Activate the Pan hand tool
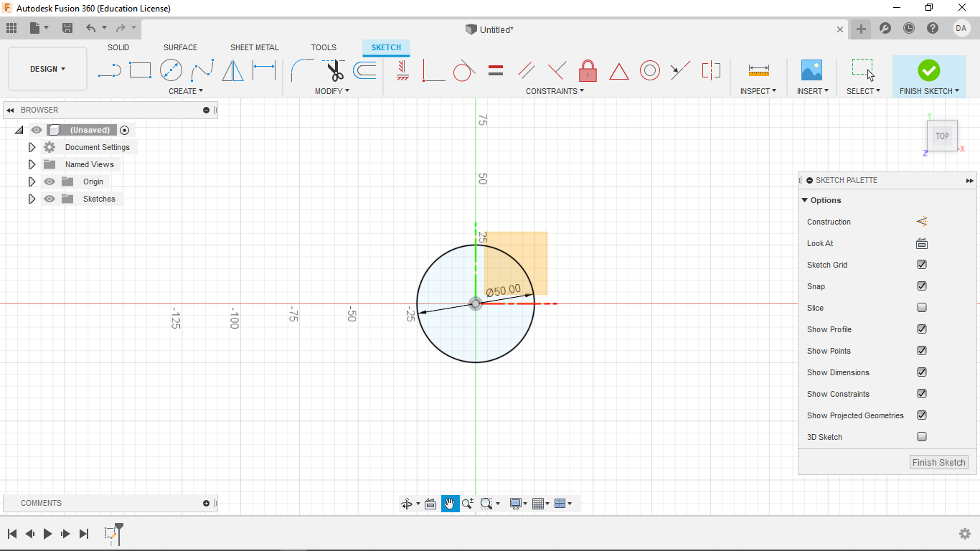The height and width of the screenshot is (551, 980). pyautogui.click(x=449, y=504)
